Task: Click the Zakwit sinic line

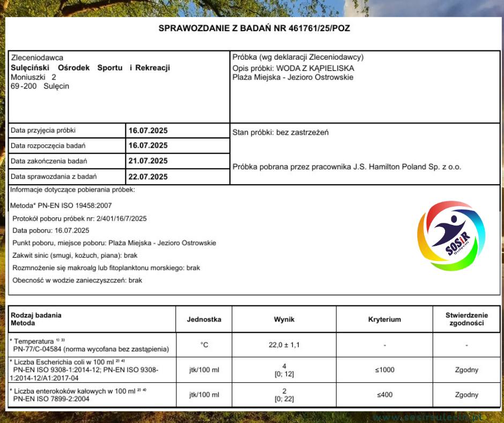Action: (75, 256)
